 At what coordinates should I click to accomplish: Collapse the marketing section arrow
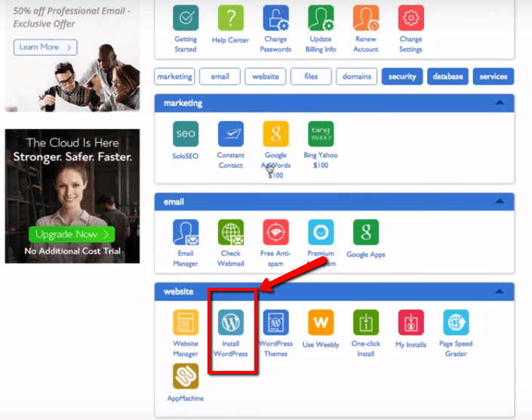point(500,103)
